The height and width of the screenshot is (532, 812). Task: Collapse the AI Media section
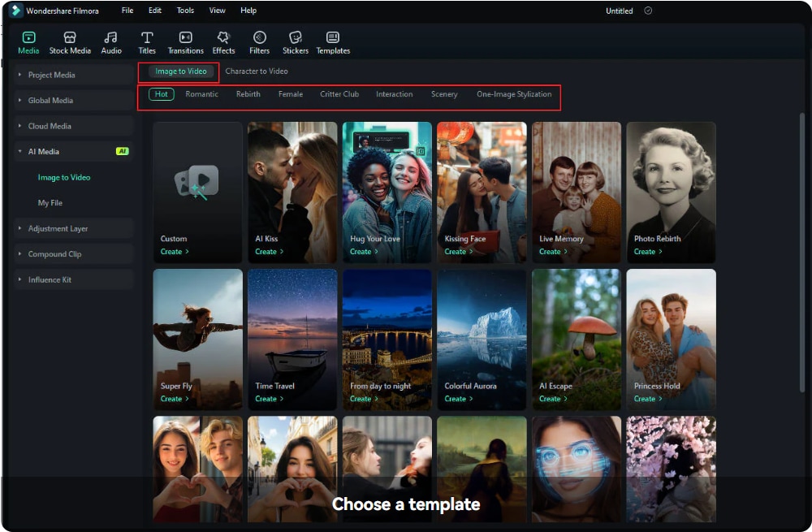pyautogui.click(x=74, y=151)
